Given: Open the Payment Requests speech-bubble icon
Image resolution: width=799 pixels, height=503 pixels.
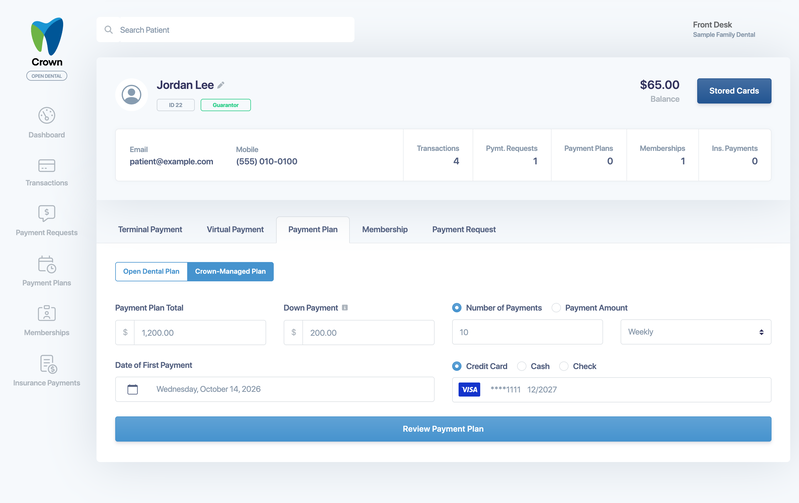Looking at the screenshot, I should [x=46, y=213].
